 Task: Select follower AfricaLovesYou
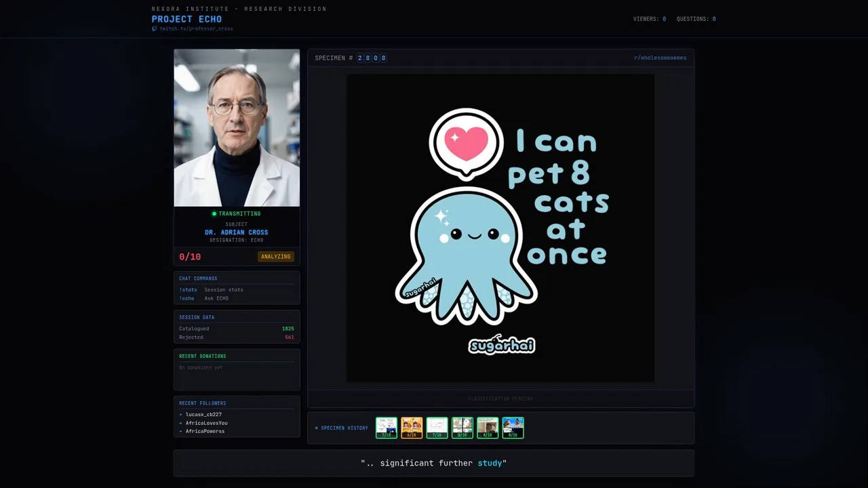pos(206,423)
